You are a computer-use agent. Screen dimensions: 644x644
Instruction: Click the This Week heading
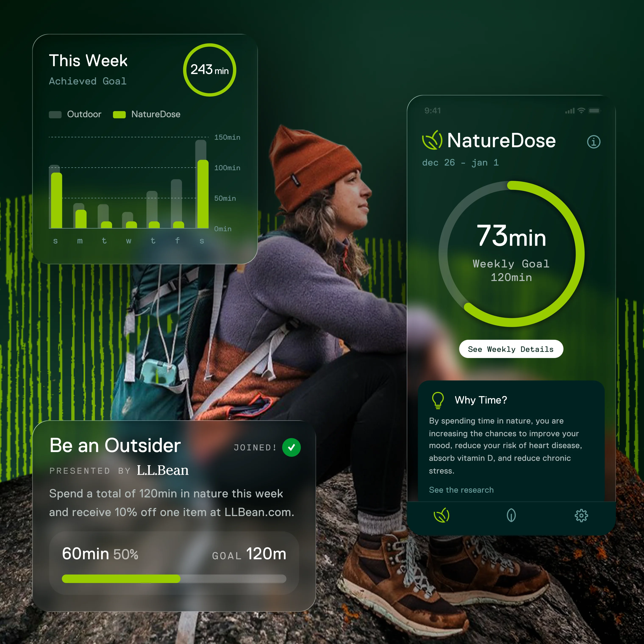[88, 61]
